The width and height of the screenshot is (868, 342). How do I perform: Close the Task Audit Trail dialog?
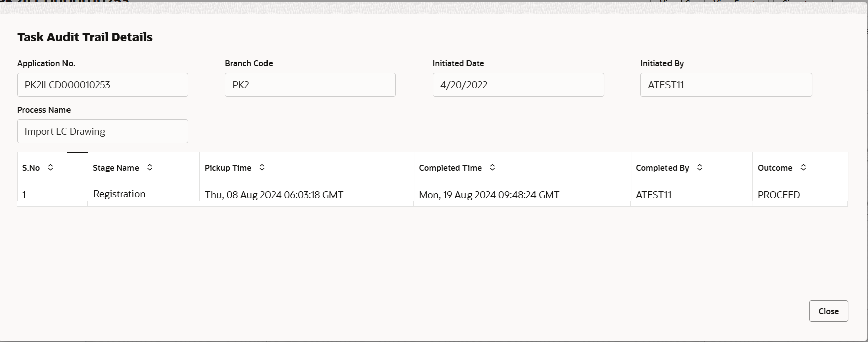[x=828, y=311]
